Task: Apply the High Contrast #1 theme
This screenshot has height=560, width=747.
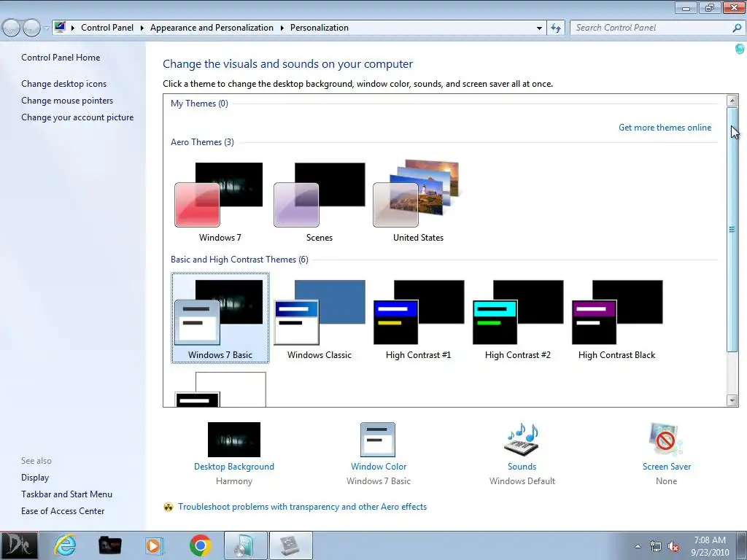Action: (x=418, y=318)
